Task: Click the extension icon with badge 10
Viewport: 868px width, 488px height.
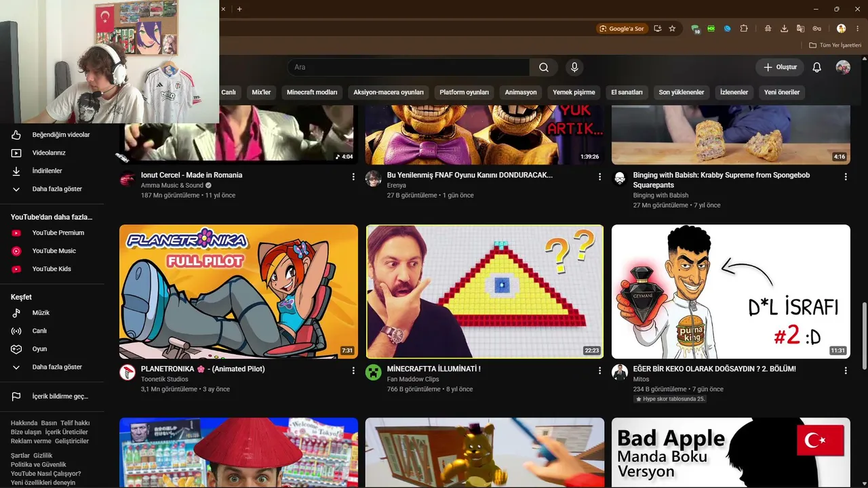Action: tap(695, 29)
